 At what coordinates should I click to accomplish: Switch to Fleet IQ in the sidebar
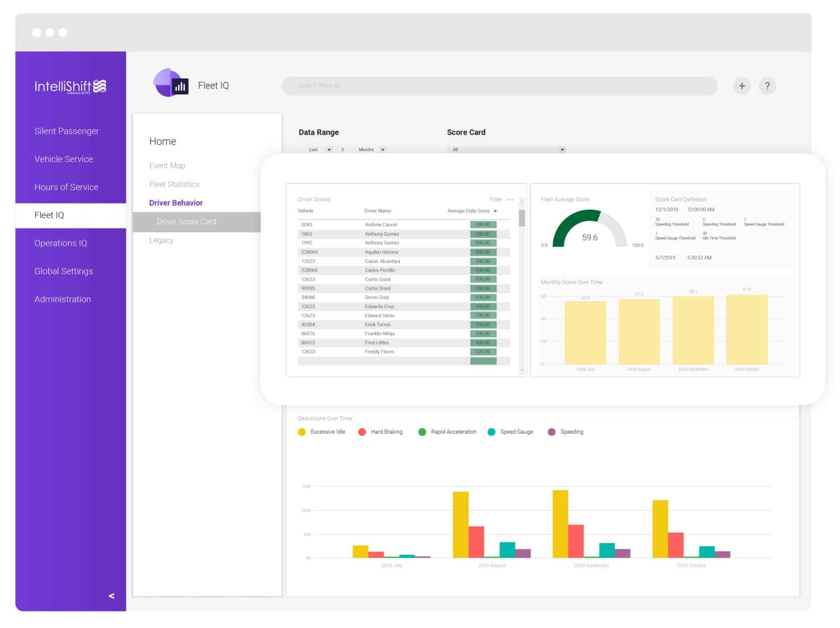(x=50, y=215)
